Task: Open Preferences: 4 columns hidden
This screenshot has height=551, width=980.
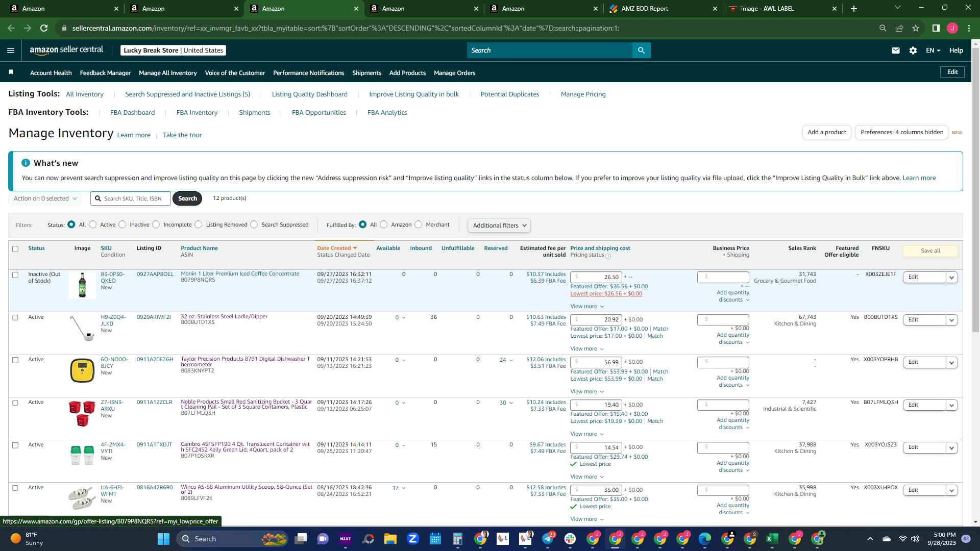Action: coord(902,132)
